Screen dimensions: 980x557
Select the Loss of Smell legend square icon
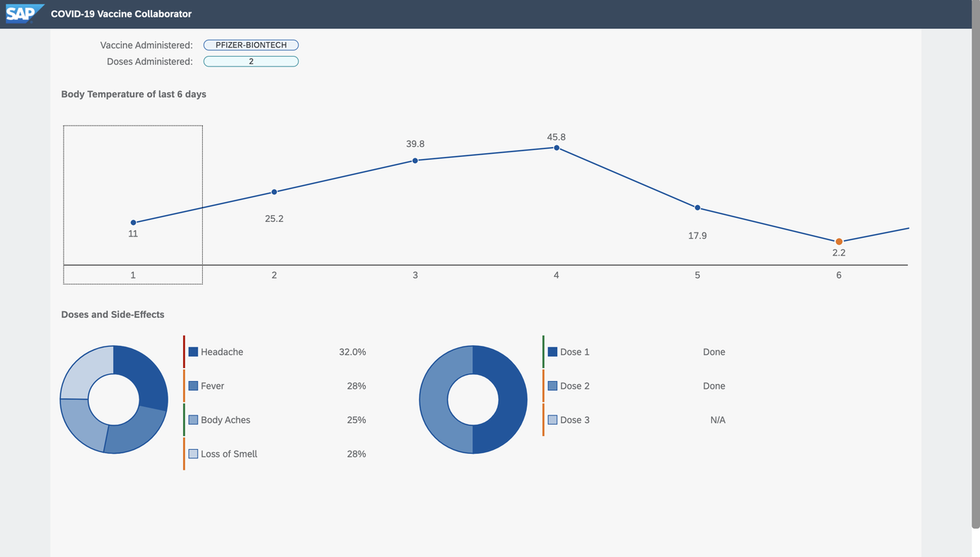(x=194, y=453)
